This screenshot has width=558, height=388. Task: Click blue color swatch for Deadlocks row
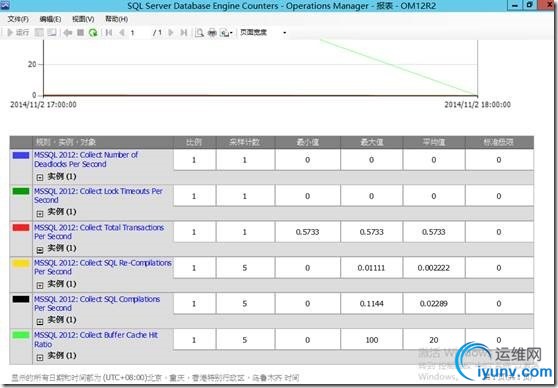coord(21,155)
